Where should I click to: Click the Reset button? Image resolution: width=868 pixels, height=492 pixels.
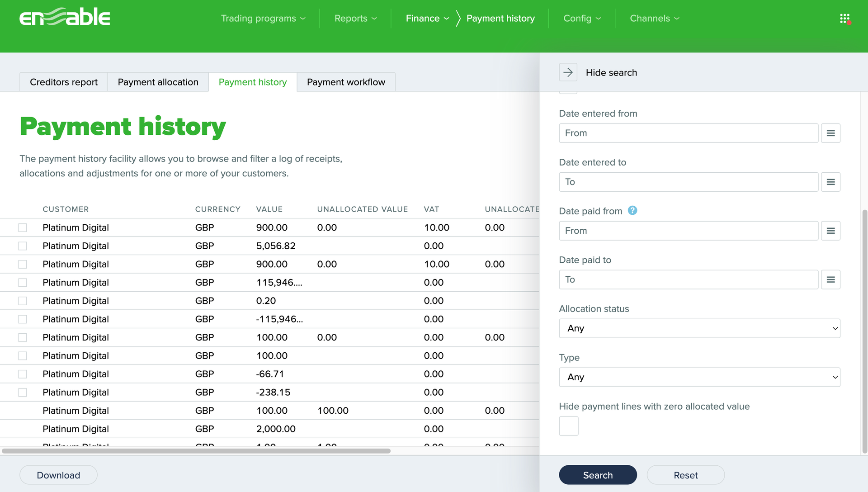coord(685,475)
